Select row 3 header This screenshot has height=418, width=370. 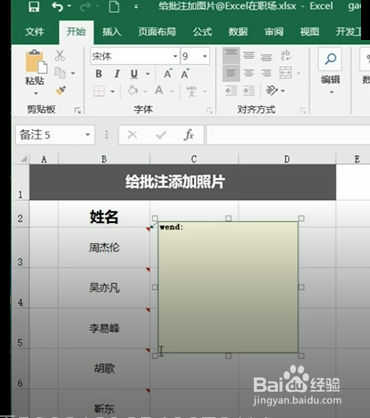click(x=20, y=248)
